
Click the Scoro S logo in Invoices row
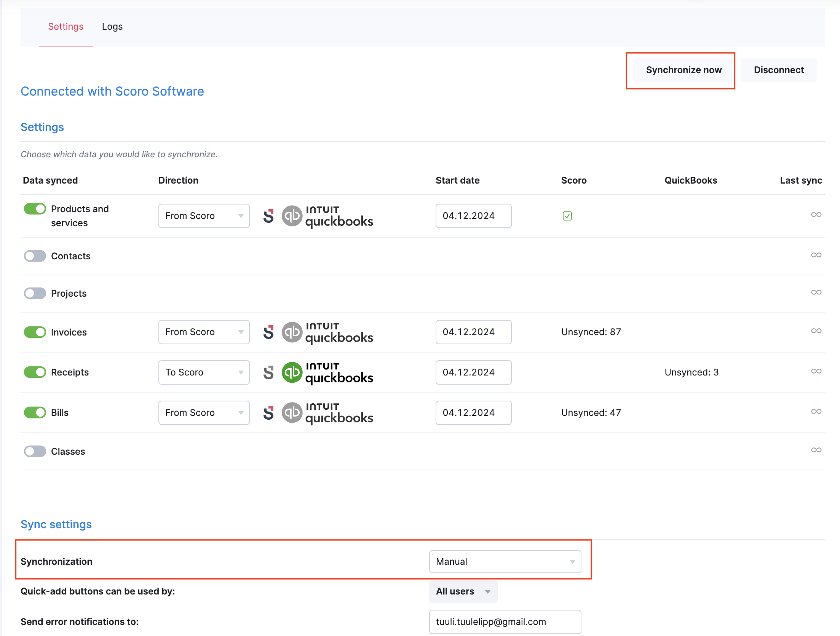click(268, 332)
